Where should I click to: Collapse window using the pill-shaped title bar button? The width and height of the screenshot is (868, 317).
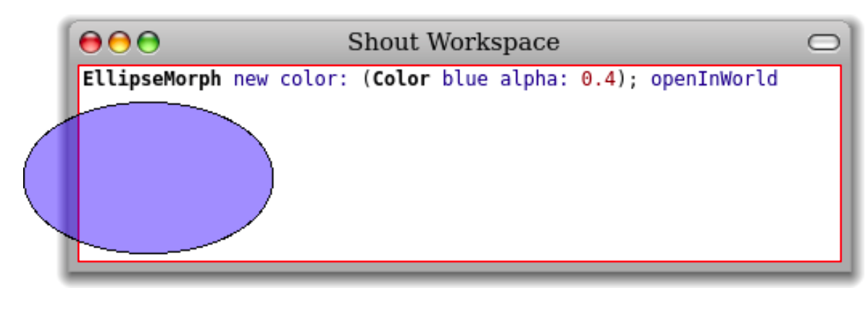click(x=824, y=44)
